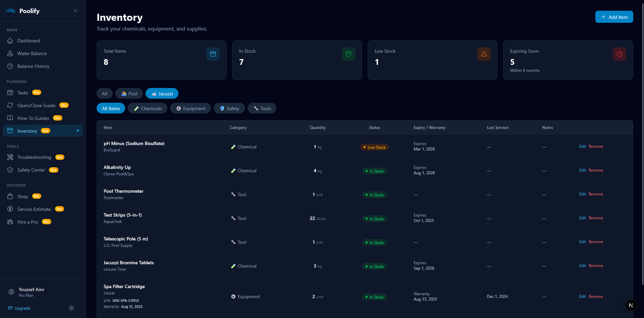This screenshot has height=318, width=644.
Task: Select the All Items category filter
Action: [111, 108]
